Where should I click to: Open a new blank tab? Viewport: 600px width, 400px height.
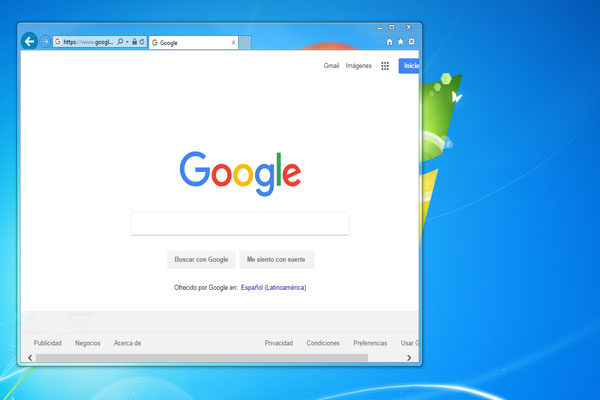pos(245,43)
